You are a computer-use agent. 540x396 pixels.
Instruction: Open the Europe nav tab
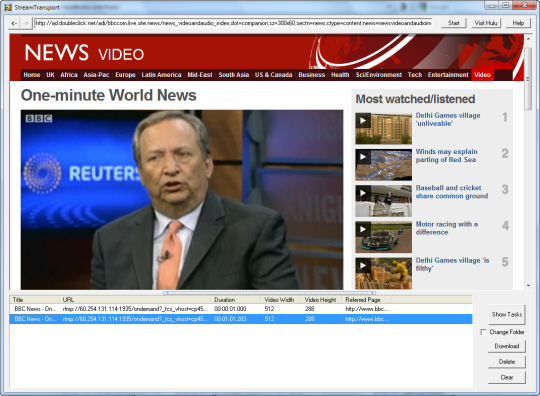125,75
